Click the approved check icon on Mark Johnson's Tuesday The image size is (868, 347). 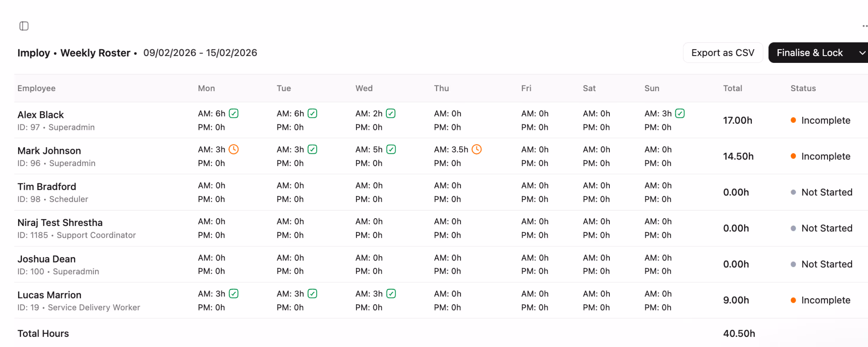312,149
